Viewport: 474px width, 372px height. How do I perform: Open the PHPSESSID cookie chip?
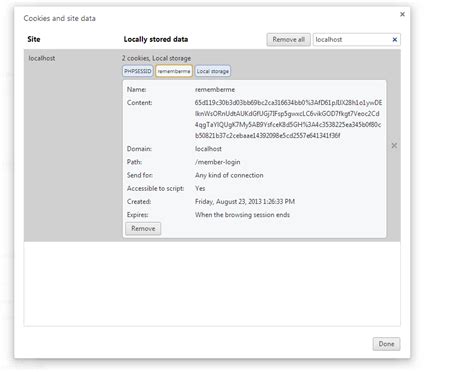coord(138,71)
